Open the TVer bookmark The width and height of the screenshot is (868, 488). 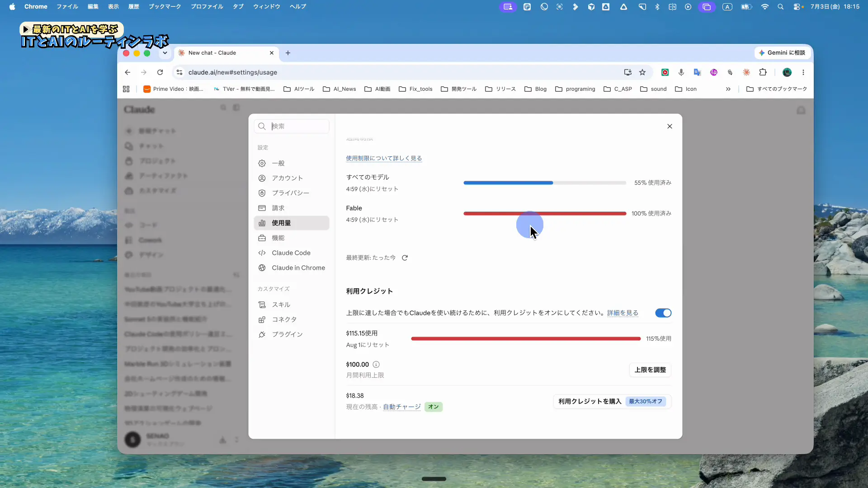coord(244,89)
